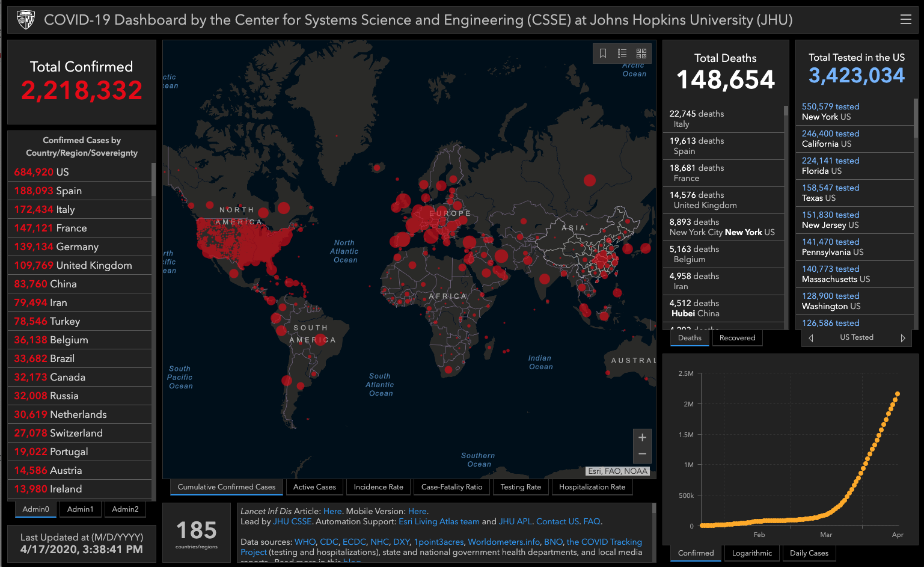Viewport: 924px width, 567px height.
Task: Enable Logarithmic scale on the chart
Action: click(751, 553)
